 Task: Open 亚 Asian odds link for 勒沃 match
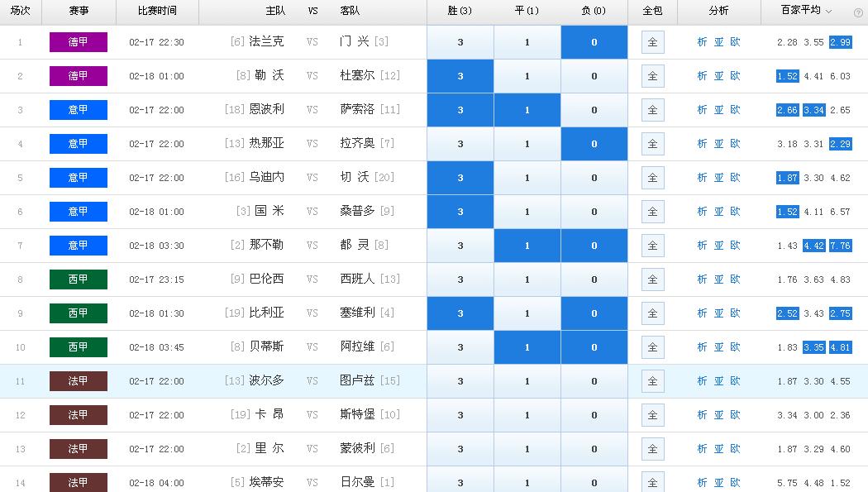718,76
